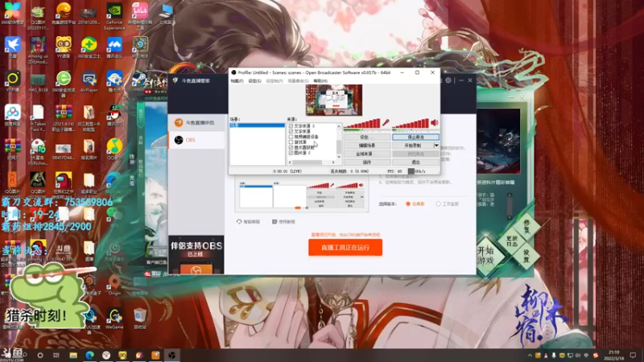Open Microsoft Edge from taskbar
Viewport: 644px width, 362px height.
[x=89, y=355]
